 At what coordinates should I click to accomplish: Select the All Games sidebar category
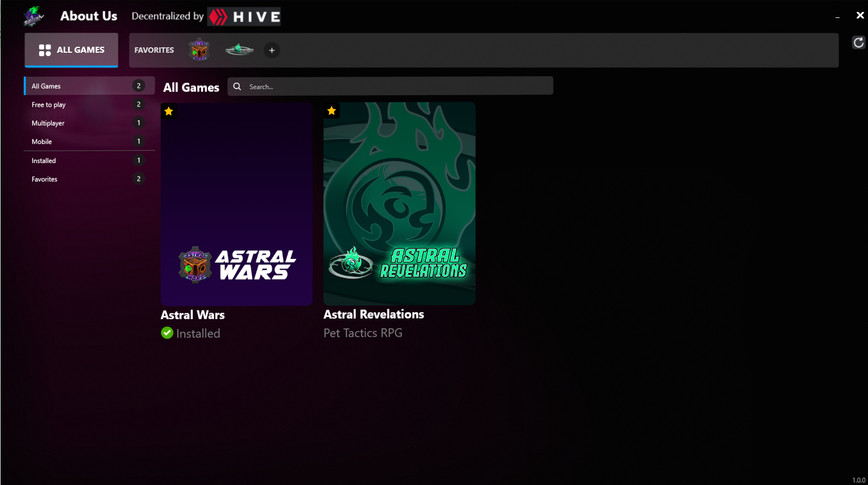coord(90,86)
